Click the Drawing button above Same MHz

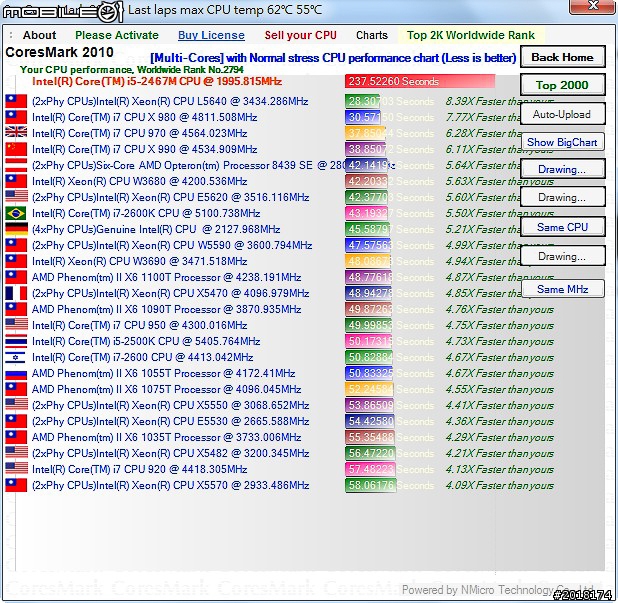[562, 256]
